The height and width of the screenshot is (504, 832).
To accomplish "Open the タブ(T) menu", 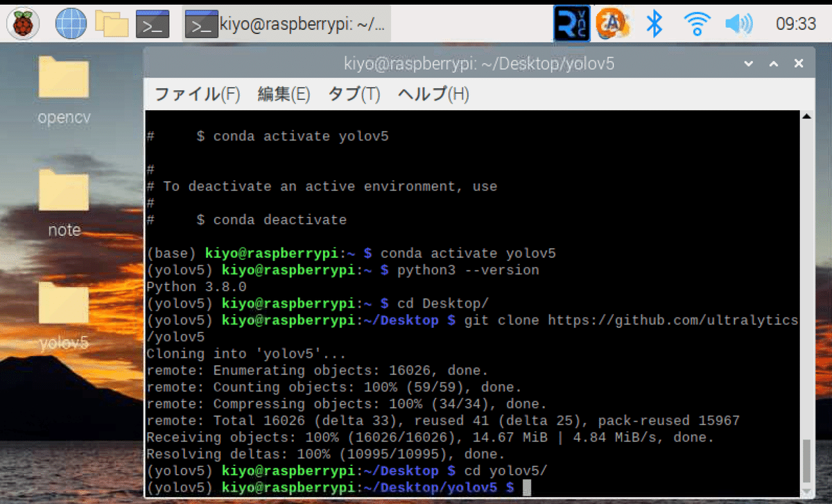I will pyautogui.click(x=354, y=94).
